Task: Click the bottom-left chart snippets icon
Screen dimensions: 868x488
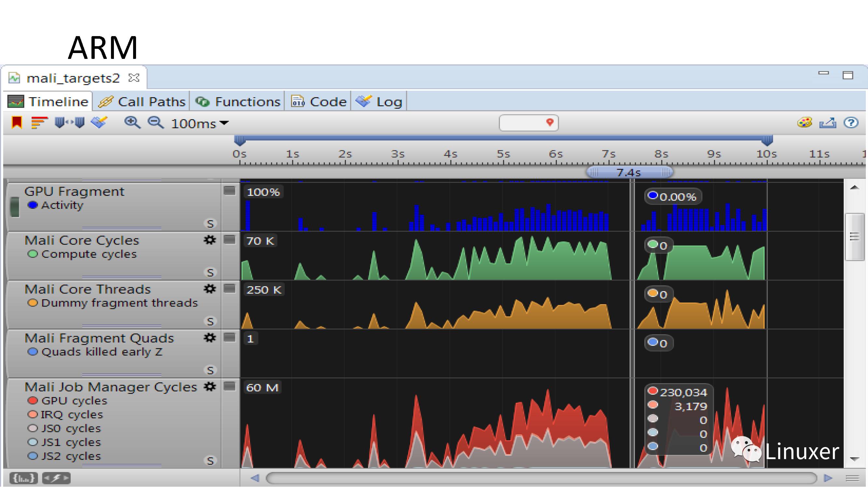Action: (23, 478)
